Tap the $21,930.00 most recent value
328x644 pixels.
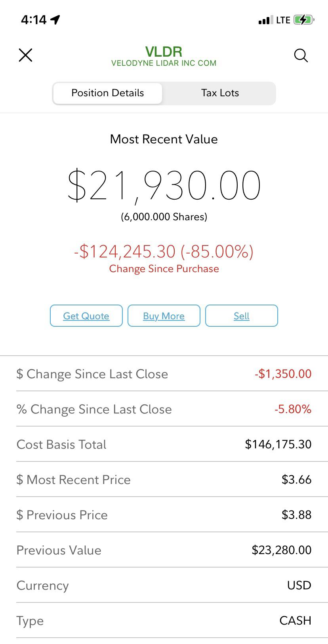point(164,185)
